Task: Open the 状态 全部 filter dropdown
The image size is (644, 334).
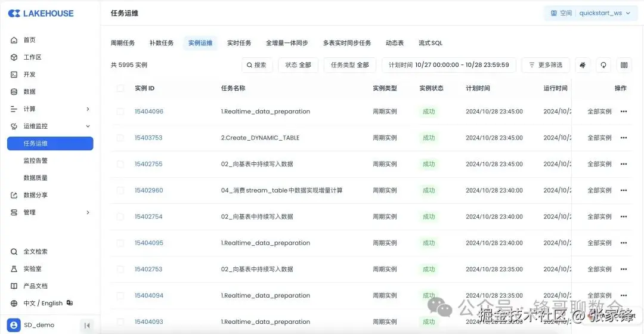Action: coord(298,65)
